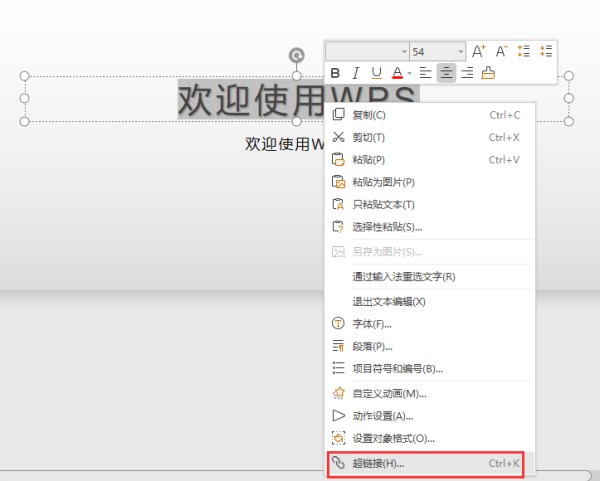600x481 pixels.
Task: Select the format painter brush icon
Action: [x=488, y=73]
